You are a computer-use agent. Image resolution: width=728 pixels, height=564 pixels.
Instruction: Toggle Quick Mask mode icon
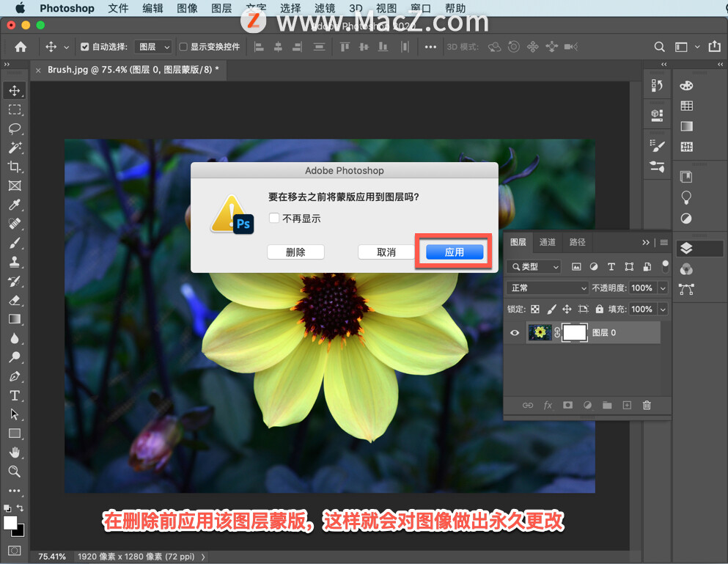click(15, 551)
